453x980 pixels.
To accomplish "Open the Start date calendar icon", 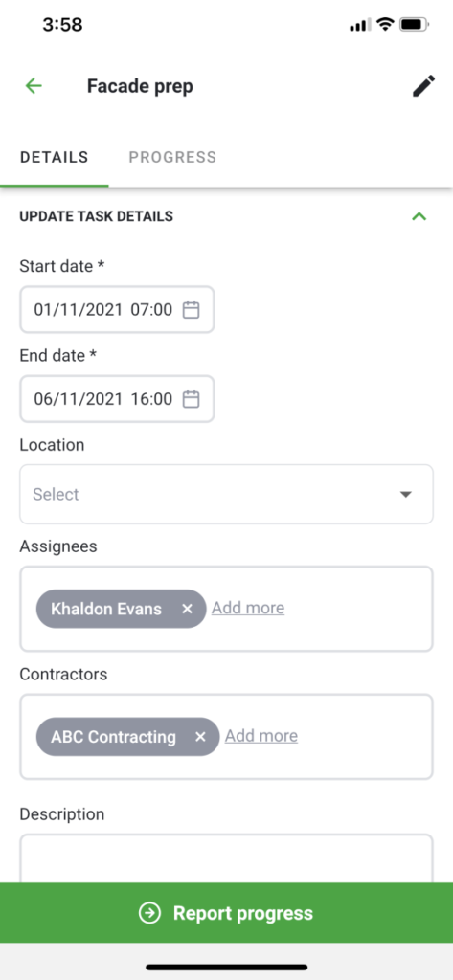I will 191,309.
